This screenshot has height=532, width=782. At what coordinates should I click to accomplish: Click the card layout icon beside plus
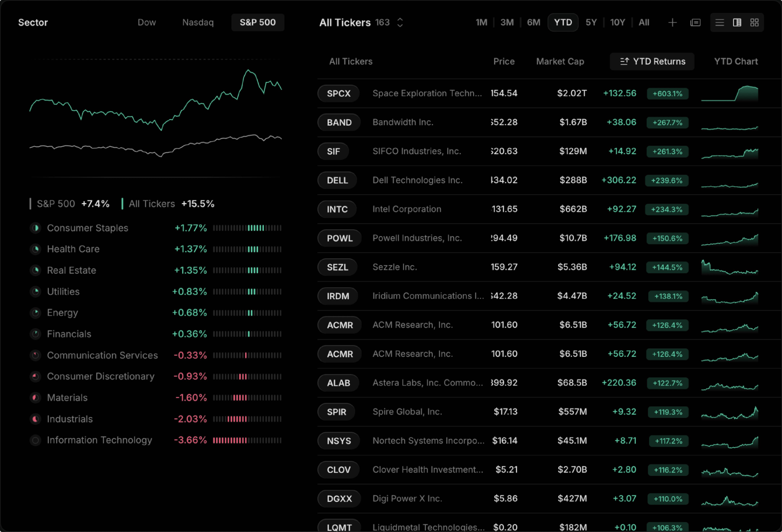click(x=695, y=23)
